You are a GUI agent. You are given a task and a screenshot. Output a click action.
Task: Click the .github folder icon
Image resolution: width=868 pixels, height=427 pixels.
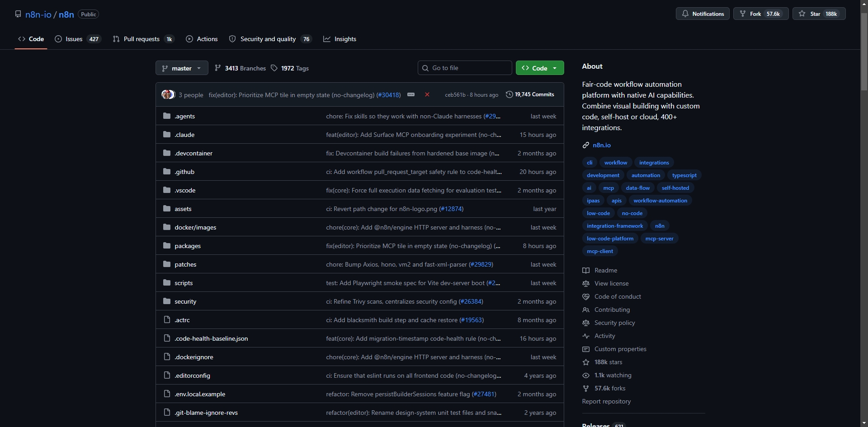[167, 171]
